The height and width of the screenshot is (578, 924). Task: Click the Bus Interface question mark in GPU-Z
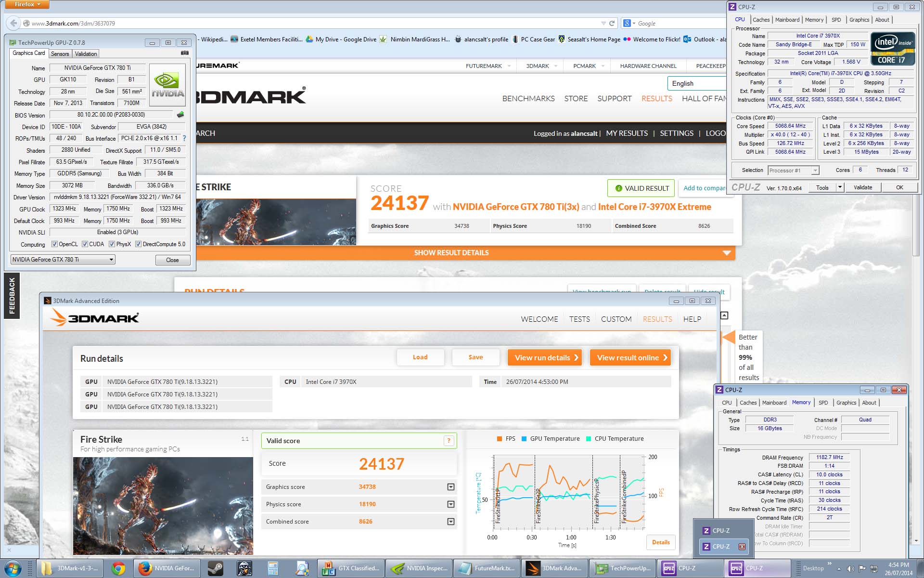point(184,138)
